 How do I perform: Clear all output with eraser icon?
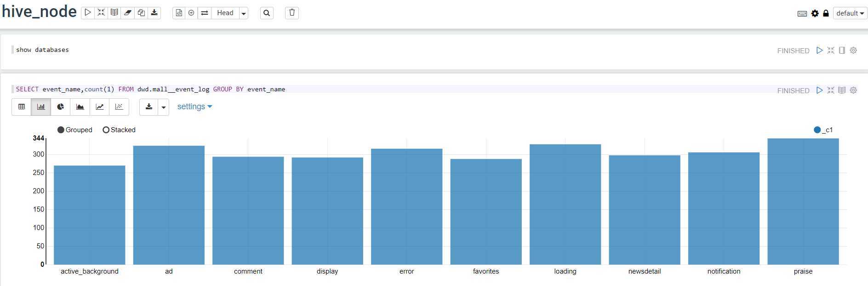128,13
